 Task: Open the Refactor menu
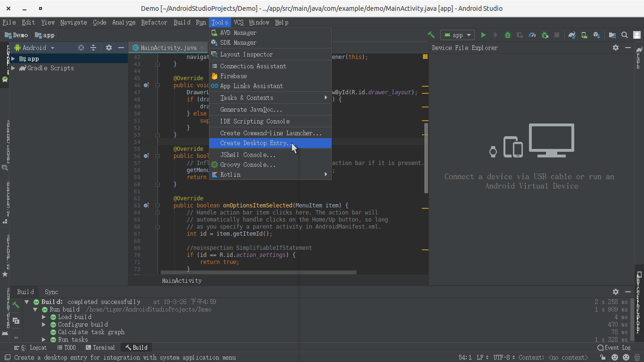tap(154, 22)
